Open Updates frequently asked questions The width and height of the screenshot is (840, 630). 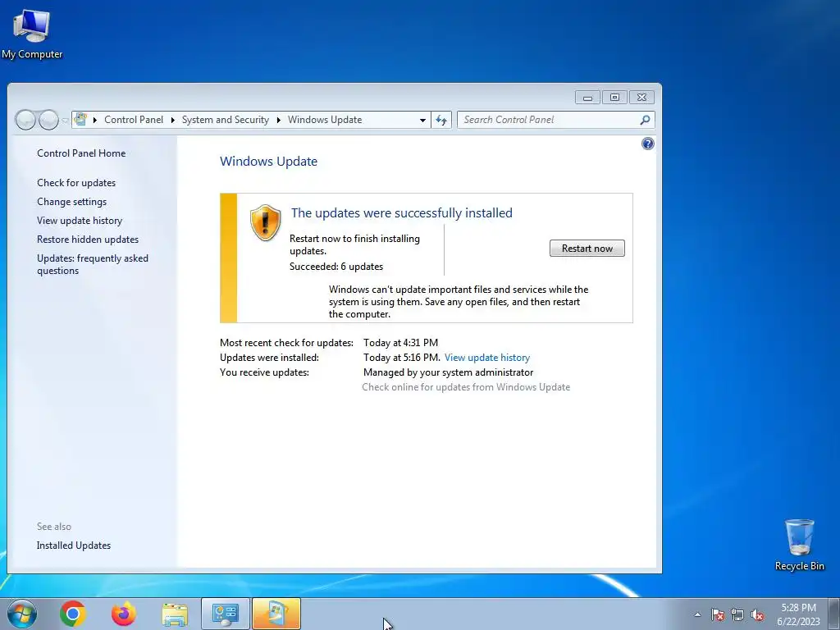92,264
